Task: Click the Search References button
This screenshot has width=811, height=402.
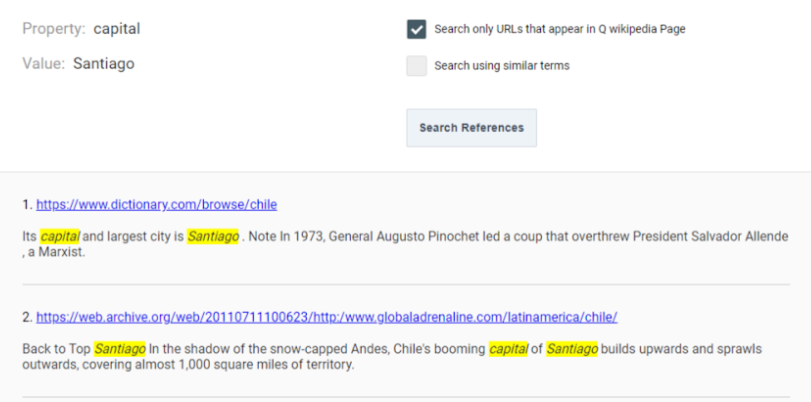Action: click(471, 128)
